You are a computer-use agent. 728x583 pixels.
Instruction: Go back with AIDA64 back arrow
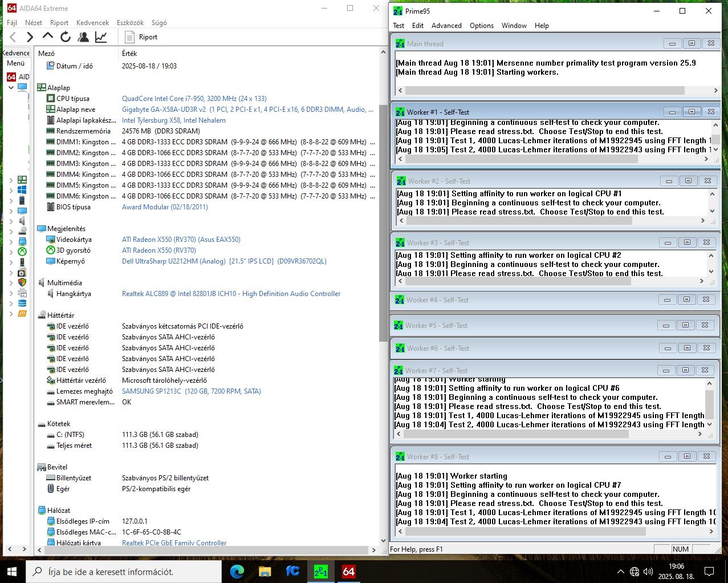click(x=13, y=37)
